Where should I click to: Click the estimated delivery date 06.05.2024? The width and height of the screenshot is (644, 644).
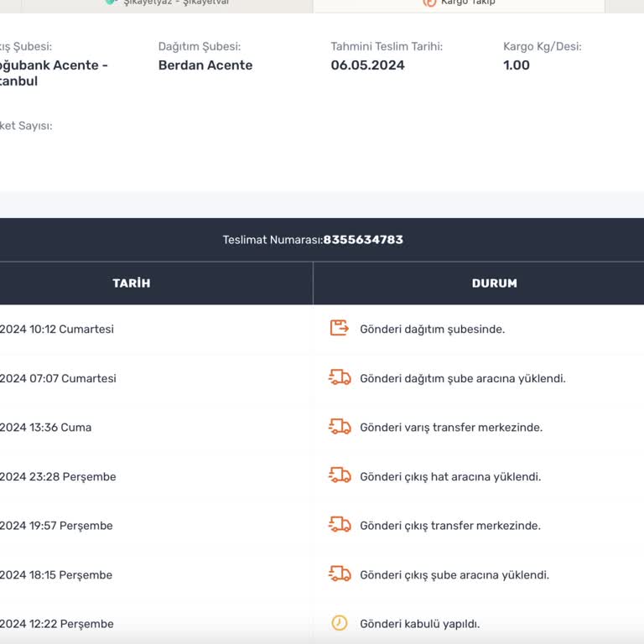367,65
